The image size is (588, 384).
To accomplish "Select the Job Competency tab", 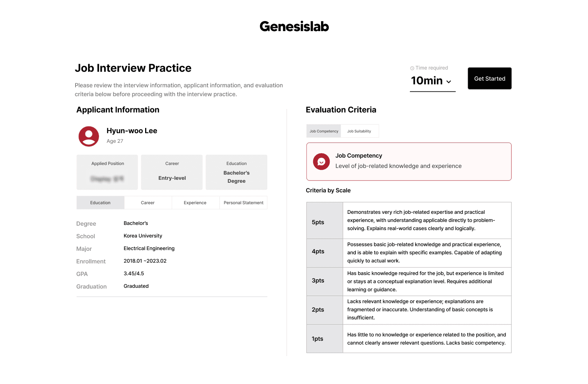I will (324, 131).
